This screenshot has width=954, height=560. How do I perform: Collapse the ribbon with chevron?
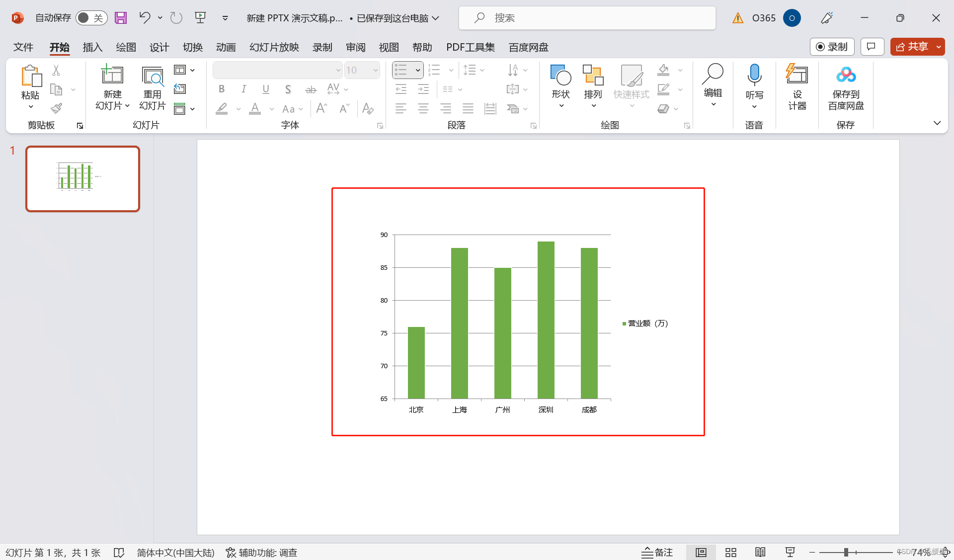pyautogui.click(x=937, y=123)
